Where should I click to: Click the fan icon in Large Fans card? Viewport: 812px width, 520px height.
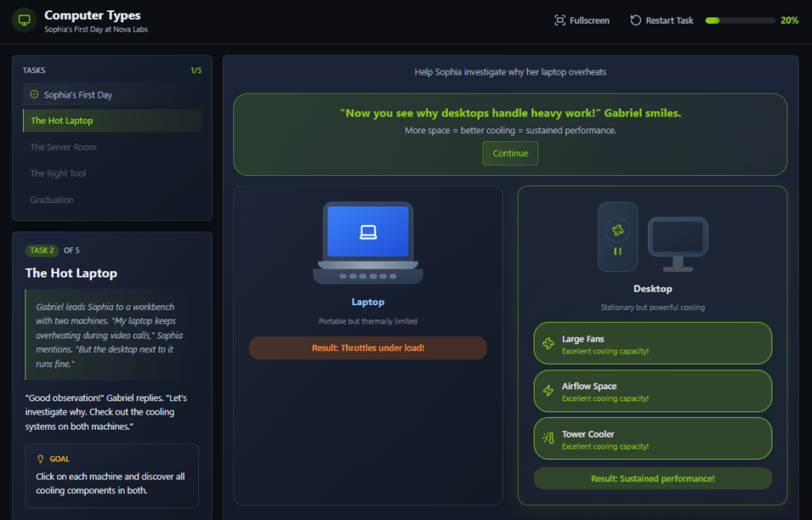click(548, 344)
